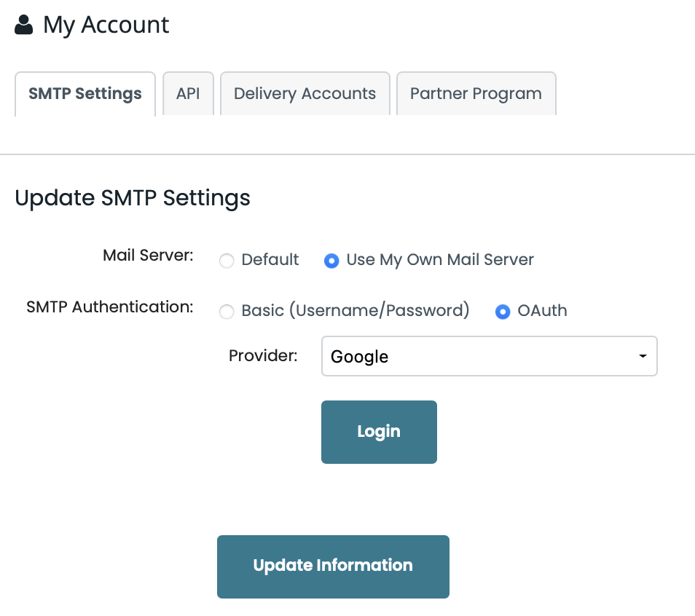Click the "Use My Own Mail Server" label text

440,260
